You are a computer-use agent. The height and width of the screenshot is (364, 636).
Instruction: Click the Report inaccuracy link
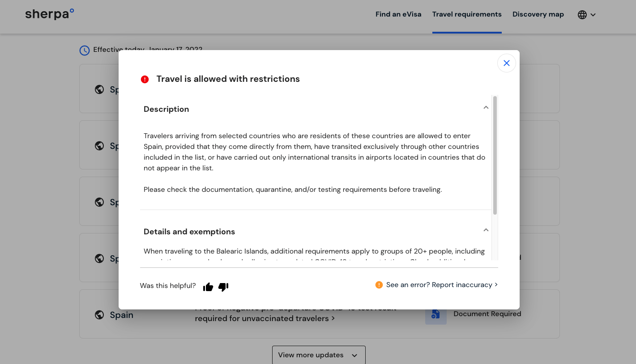click(x=461, y=285)
